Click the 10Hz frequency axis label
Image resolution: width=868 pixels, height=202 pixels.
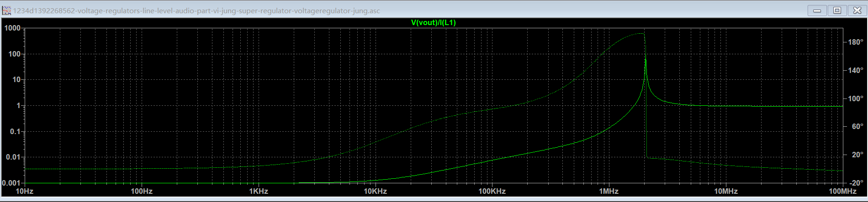pyautogui.click(x=25, y=191)
